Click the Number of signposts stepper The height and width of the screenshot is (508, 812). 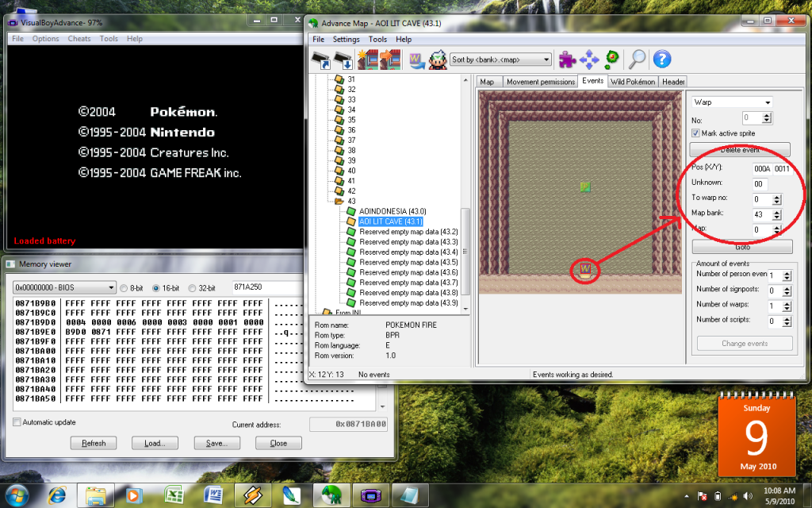point(787,291)
